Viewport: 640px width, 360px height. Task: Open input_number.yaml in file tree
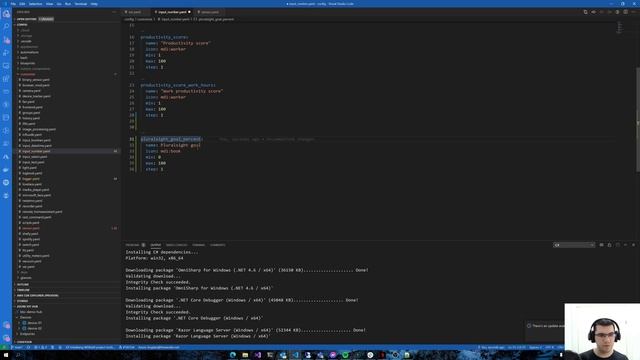click(x=36, y=151)
